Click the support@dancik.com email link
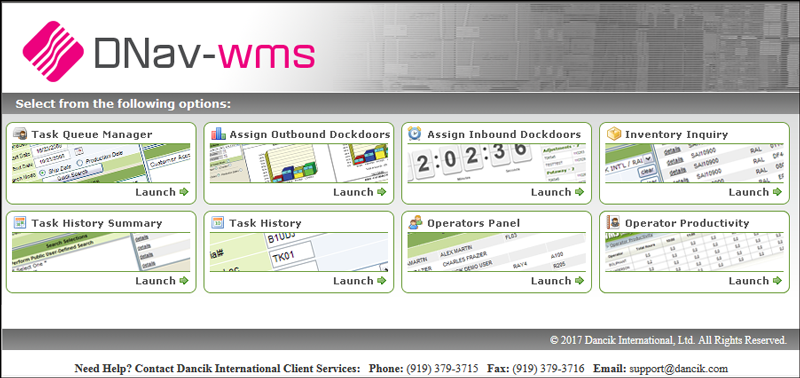800x378 pixels. pos(679,368)
